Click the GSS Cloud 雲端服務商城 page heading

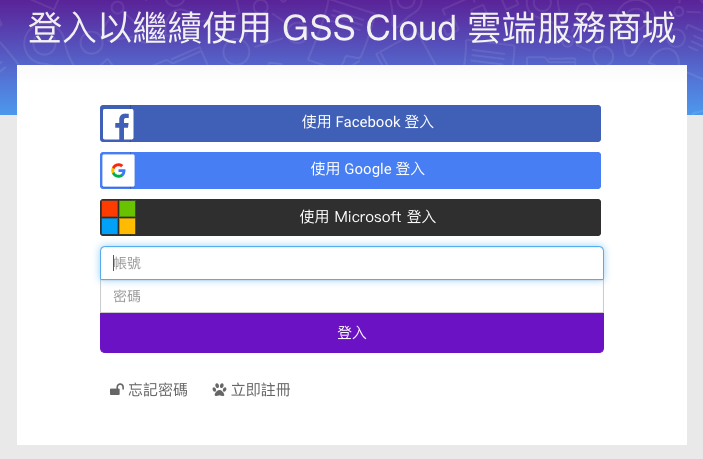click(352, 28)
